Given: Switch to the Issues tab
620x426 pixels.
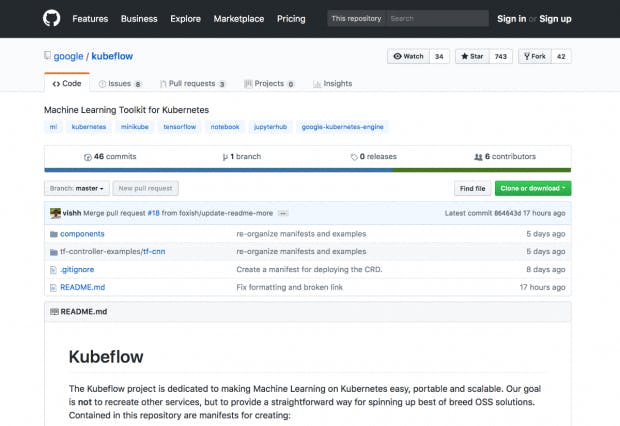Looking at the screenshot, I should [x=120, y=83].
